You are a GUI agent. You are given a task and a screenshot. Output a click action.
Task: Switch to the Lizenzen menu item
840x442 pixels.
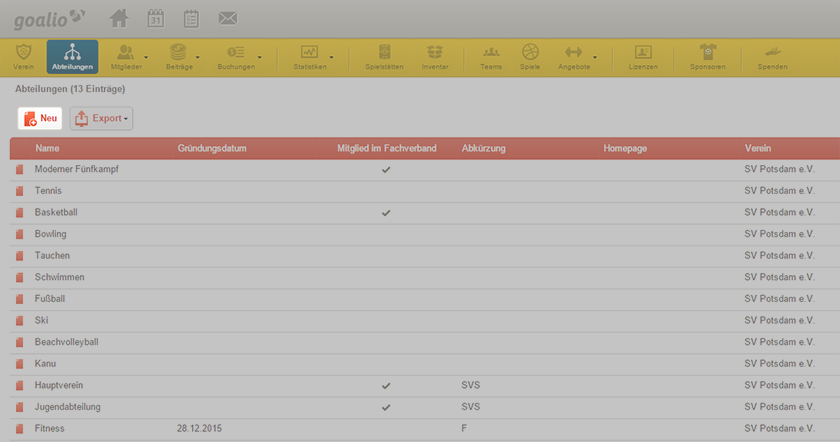point(643,57)
